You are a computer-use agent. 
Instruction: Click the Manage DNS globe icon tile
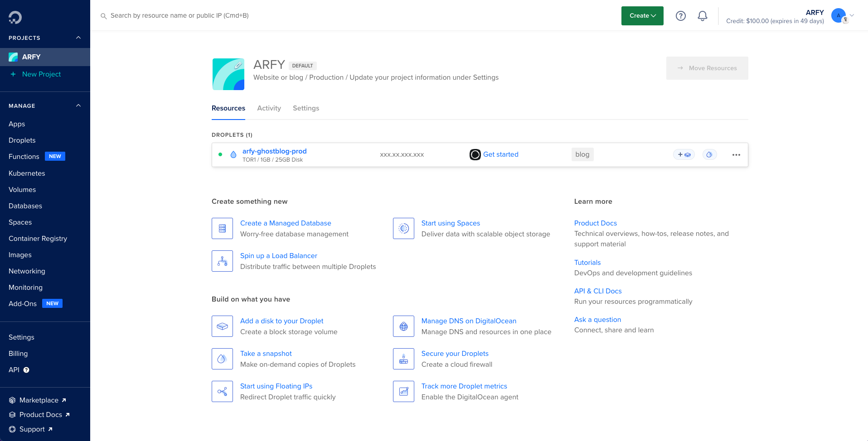(403, 326)
